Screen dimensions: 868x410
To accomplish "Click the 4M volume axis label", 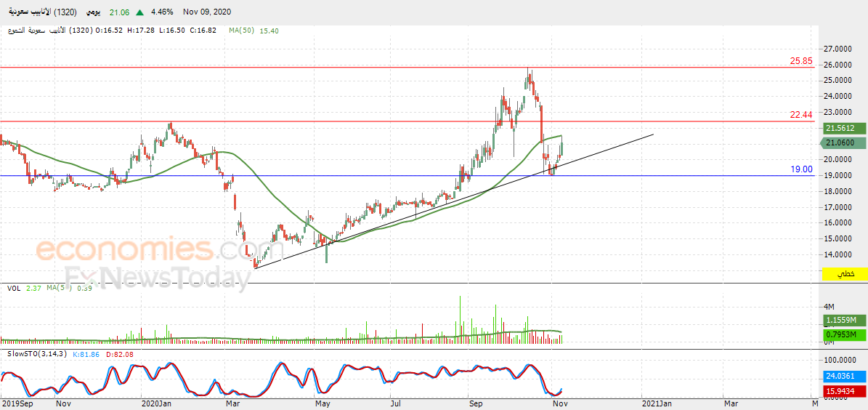I will [830, 307].
